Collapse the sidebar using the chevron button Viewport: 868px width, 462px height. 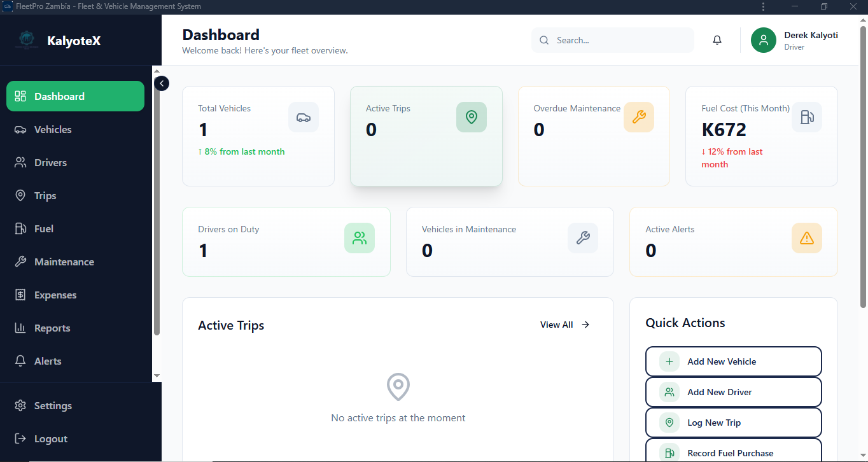tap(162, 83)
